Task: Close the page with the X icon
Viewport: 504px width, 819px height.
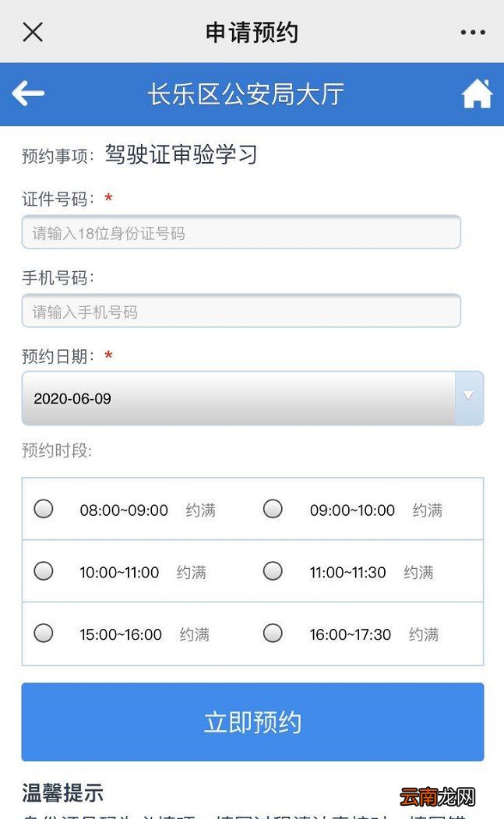Action: pyautogui.click(x=32, y=32)
